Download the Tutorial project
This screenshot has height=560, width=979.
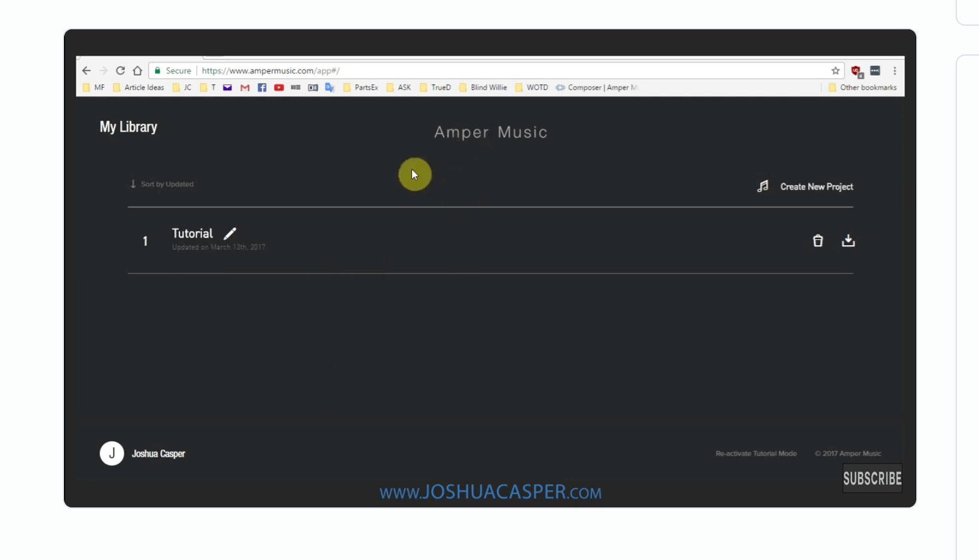(848, 241)
